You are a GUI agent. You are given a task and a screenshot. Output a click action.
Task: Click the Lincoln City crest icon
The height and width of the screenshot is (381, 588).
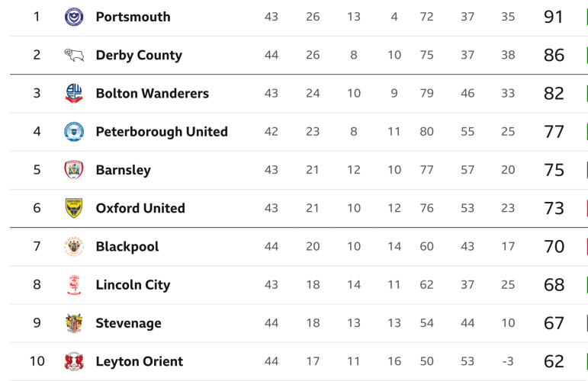click(x=74, y=285)
